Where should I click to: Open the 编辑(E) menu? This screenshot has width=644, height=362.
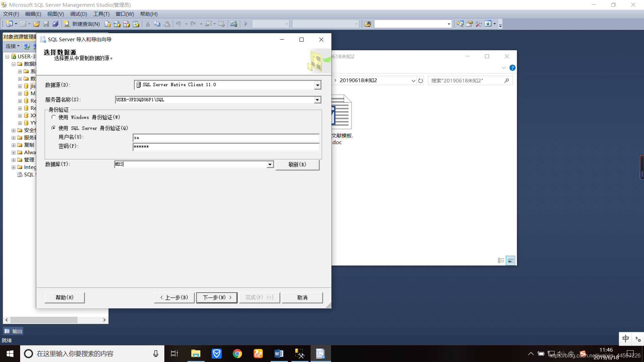point(33,14)
